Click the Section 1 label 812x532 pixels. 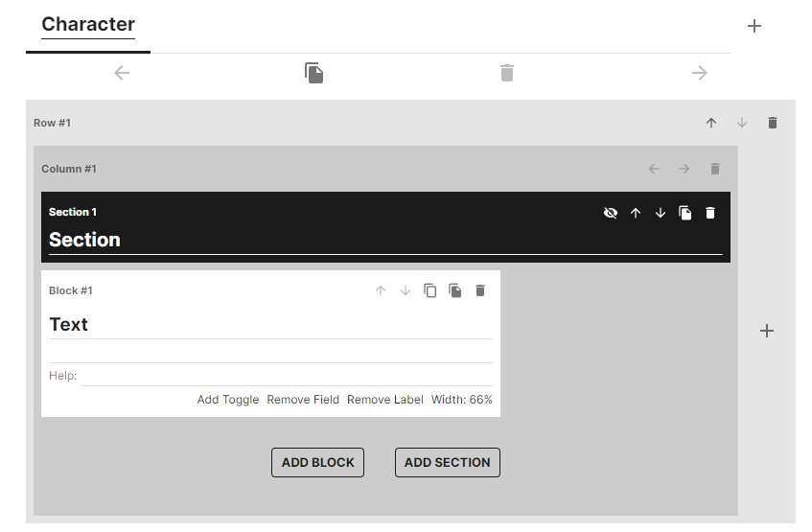pyautogui.click(x=73, y=213)
